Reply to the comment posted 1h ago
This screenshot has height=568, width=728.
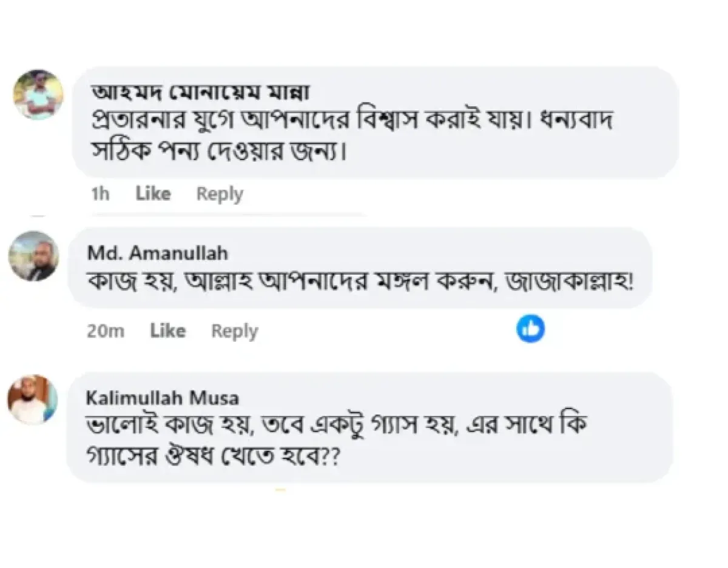tap(220, 195)
